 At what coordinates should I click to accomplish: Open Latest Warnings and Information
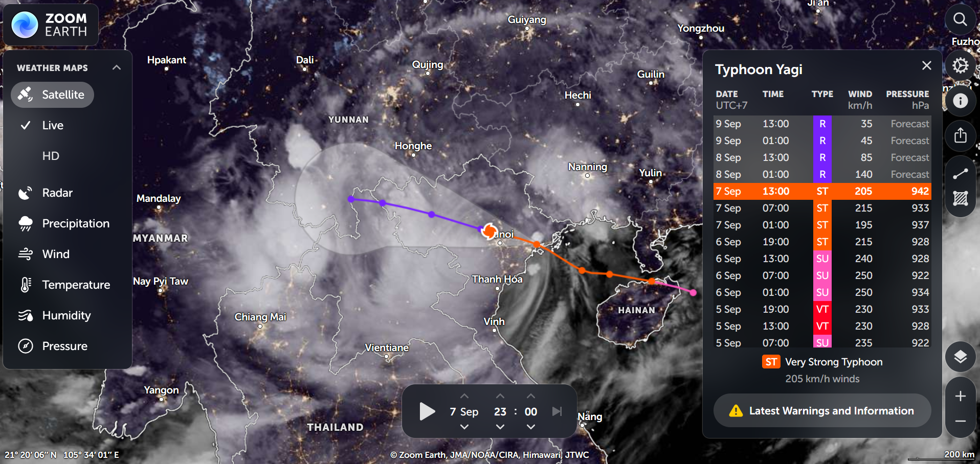coord(822,411)
